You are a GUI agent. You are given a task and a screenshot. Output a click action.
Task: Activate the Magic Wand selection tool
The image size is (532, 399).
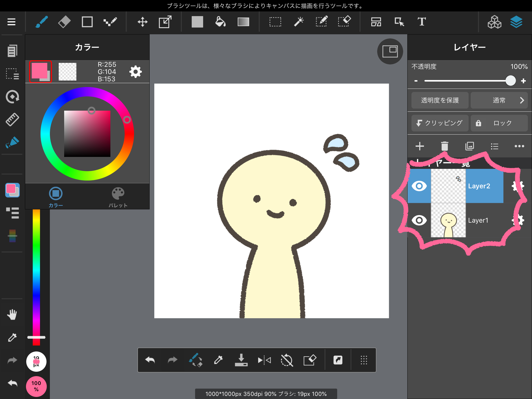tap(299, 22)
